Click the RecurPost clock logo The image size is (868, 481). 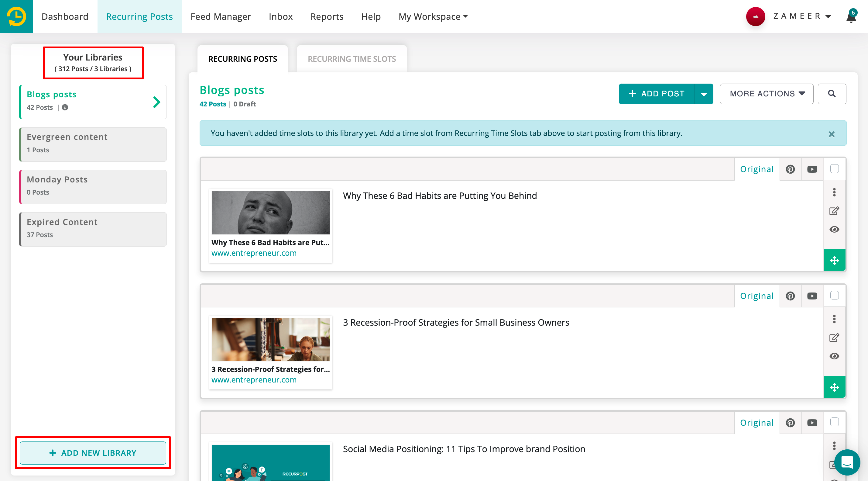pyautogui.click(x=16, y=16)
